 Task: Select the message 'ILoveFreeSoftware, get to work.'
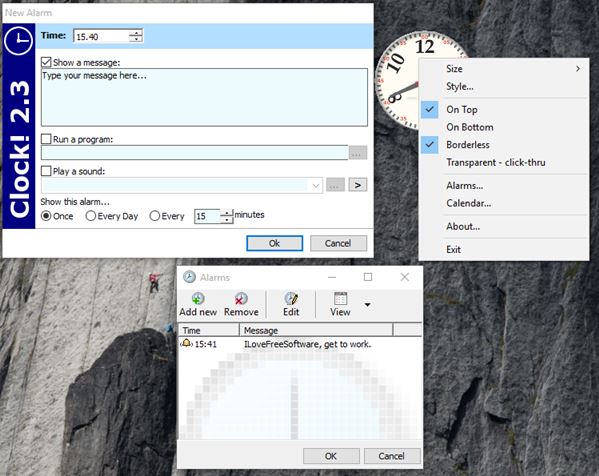coord(308,344)
